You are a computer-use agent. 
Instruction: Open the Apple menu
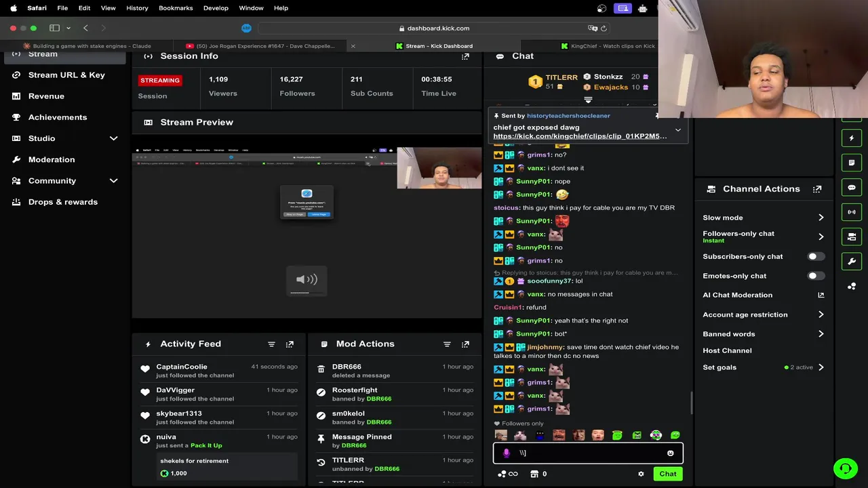13,8
